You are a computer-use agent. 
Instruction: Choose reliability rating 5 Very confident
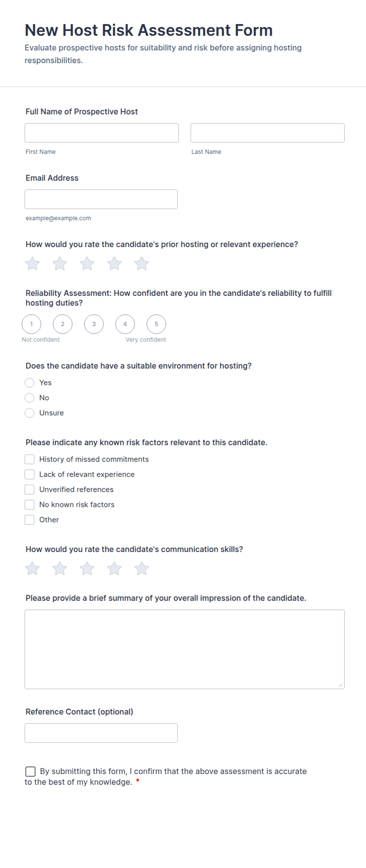point(156,324)
